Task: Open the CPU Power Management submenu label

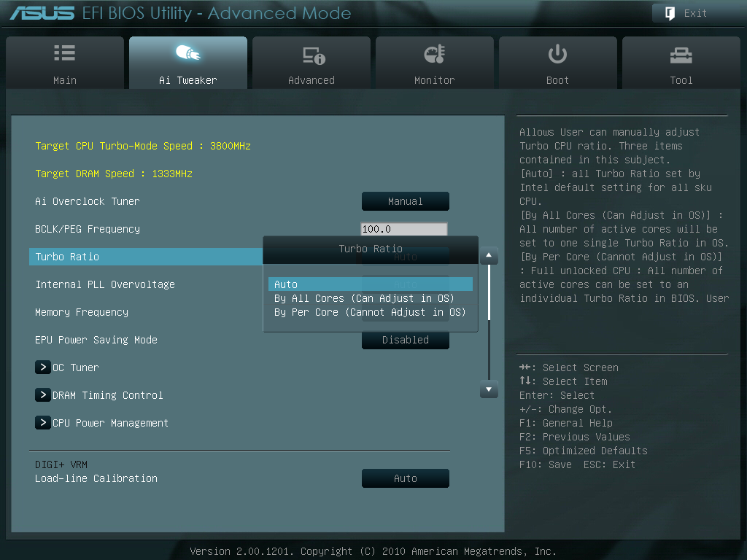Action: pos(111,423)
